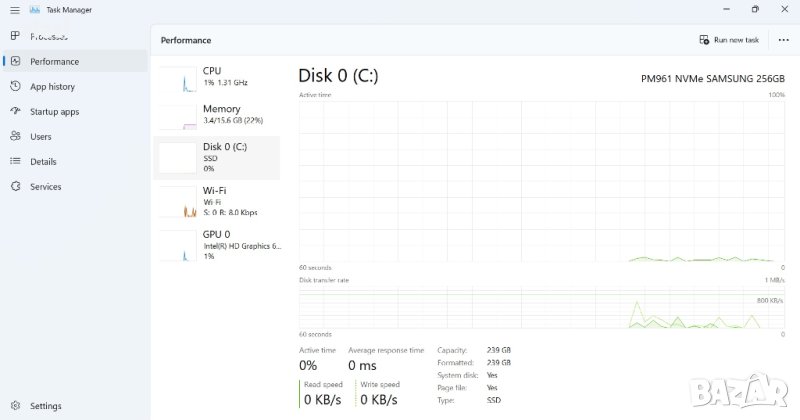Select the GPU 0 performance entry
Image resolution: width=800 pixels, height=420 pixels.
coord(218,244)
